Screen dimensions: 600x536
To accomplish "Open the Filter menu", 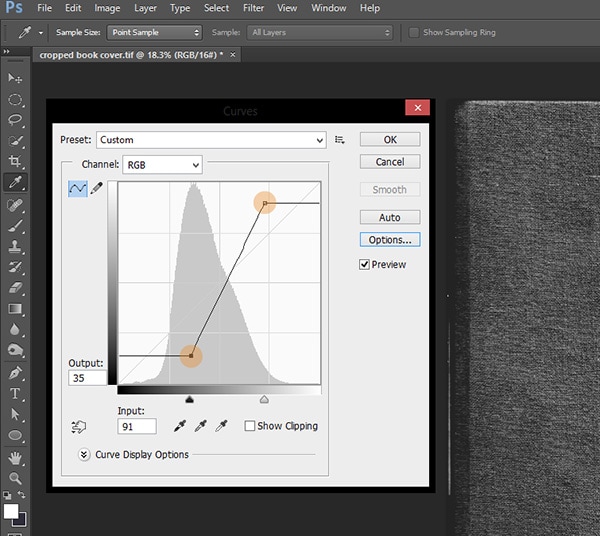I will pos(253,8).
